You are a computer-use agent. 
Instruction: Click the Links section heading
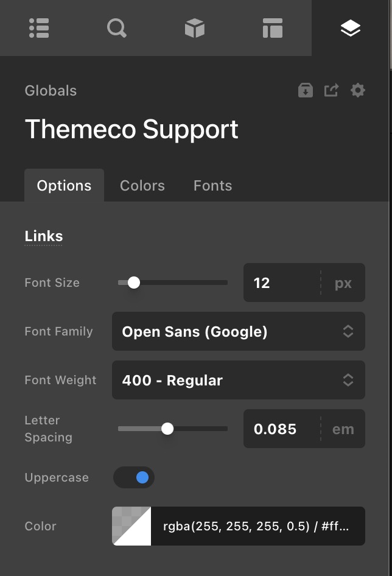(x=44, y=236)
